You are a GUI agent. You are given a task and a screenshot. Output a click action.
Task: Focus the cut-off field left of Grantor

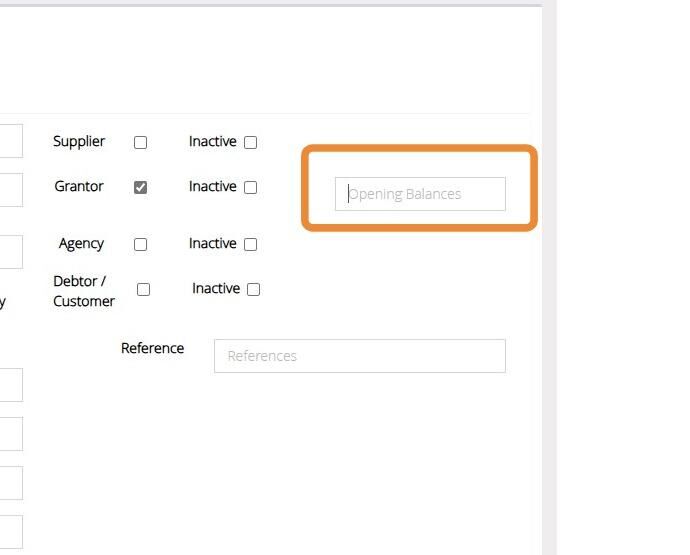(11, 190)
